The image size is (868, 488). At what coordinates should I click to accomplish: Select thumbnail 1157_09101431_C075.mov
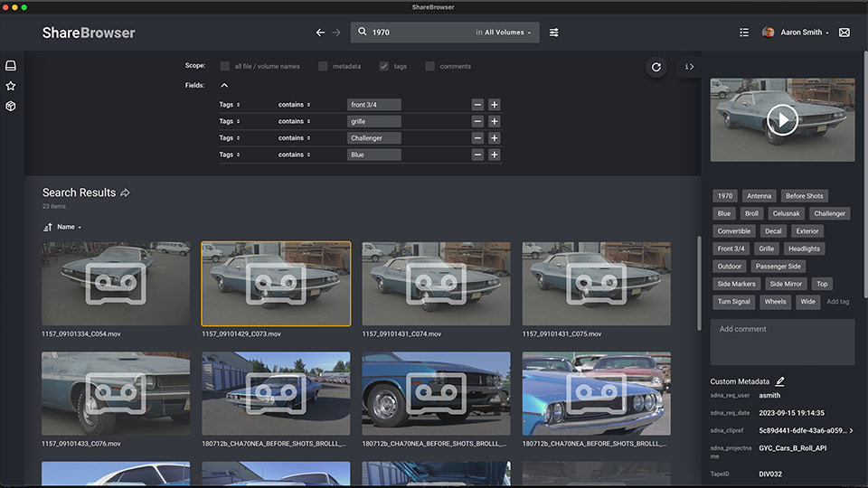596,283
